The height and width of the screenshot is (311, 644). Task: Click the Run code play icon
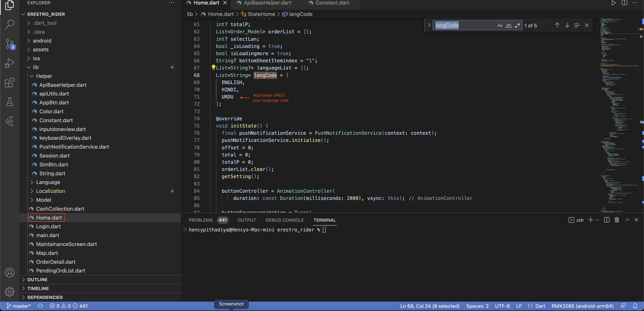coord(613,3)
